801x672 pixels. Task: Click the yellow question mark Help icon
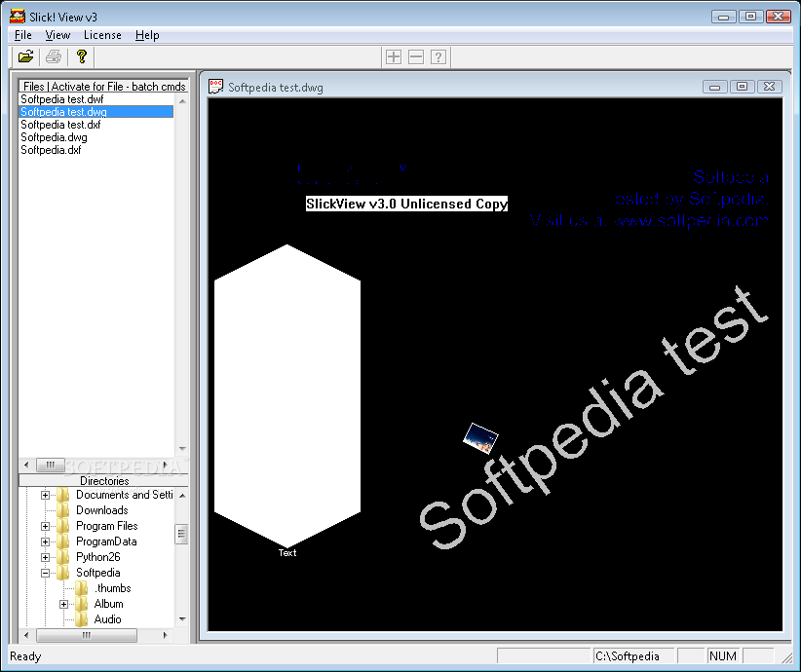tap(81, 56)
